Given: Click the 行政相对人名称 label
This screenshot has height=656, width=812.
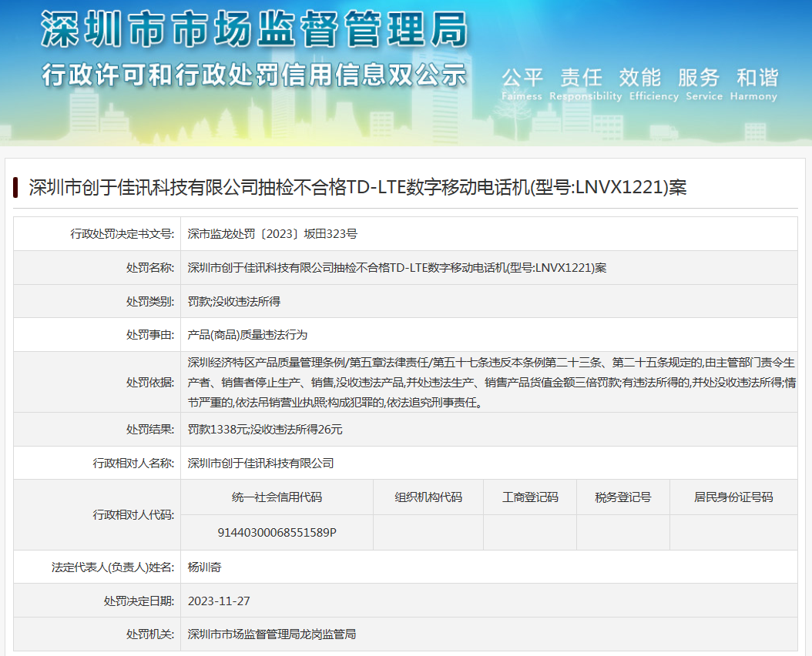Looking at the screenshot, I should tap(133, 464).
